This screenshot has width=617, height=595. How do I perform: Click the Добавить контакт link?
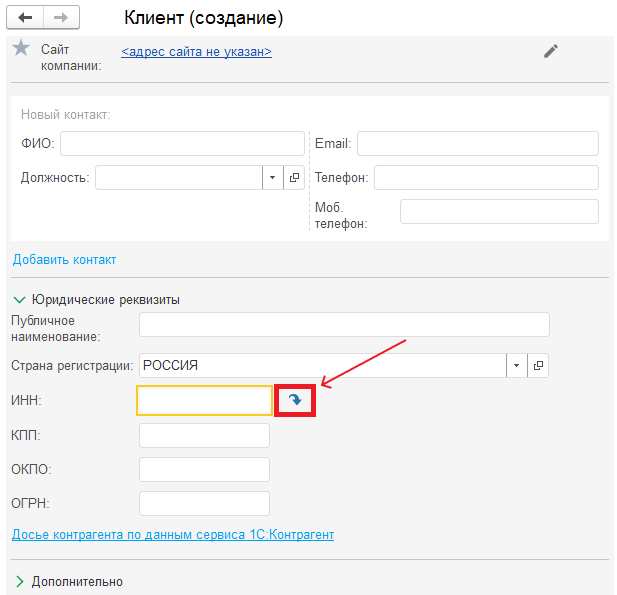[64, 260]
